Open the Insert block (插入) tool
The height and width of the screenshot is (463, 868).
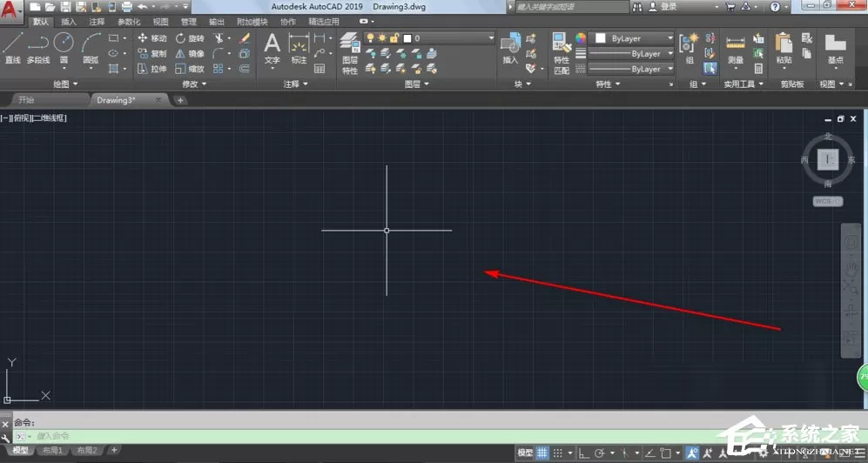(510, 49)
